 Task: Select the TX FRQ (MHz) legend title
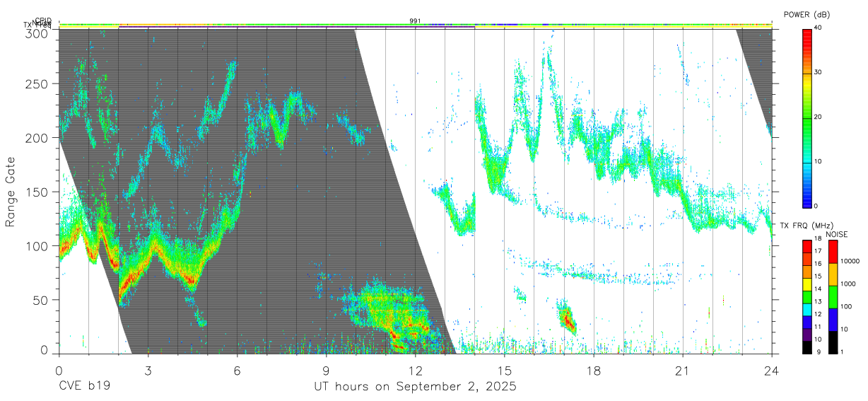pyautogui.click(x=807, y=226)
